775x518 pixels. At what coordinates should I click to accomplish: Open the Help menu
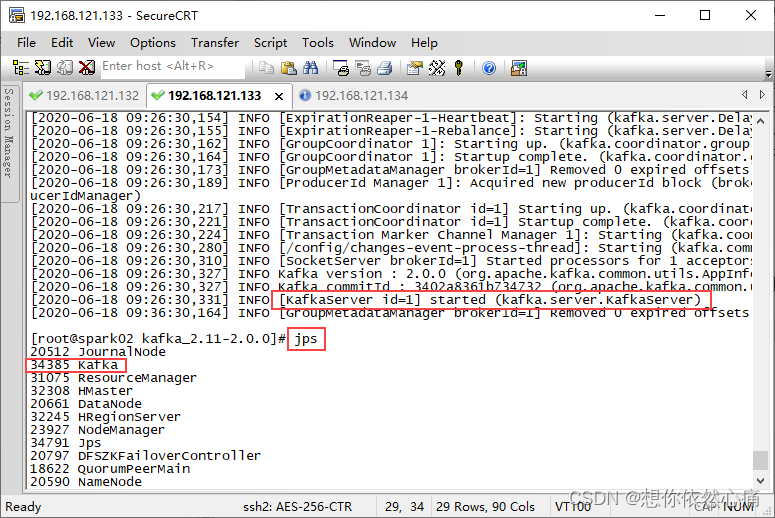pyautogui.click(x=424, y=43)
